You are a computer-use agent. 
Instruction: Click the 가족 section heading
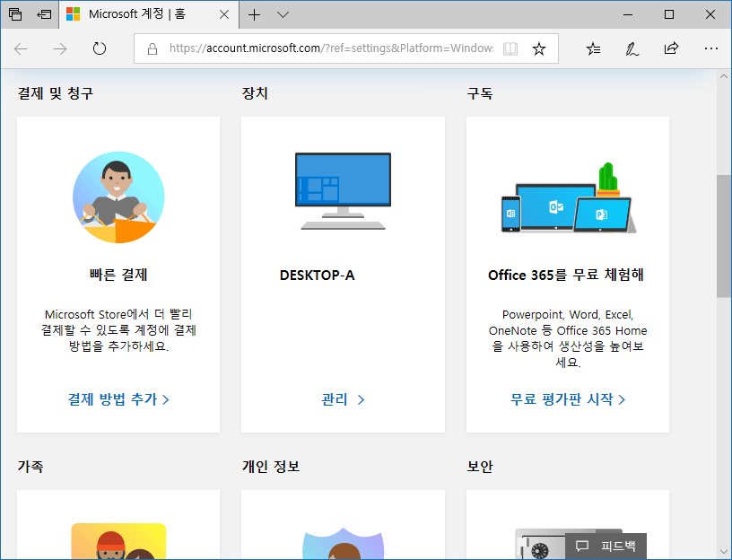[30, 466]
